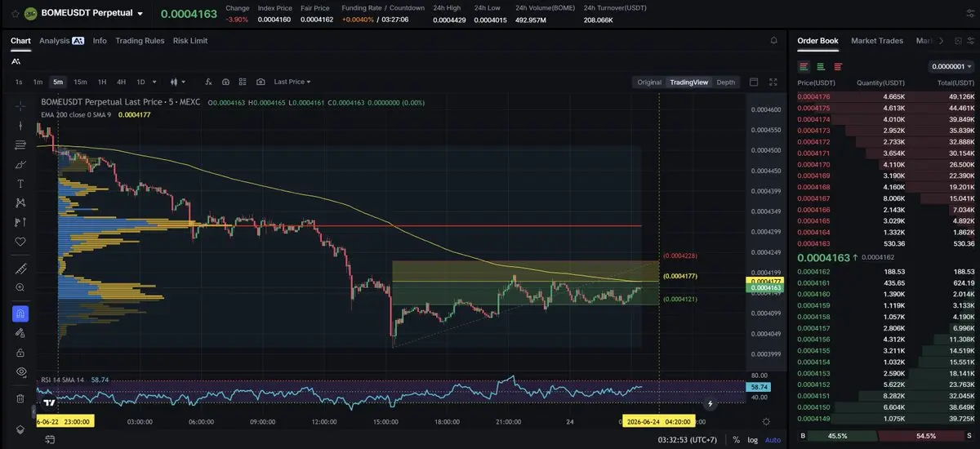The width and height of the screenshot is (980, 449).
Task: Toggle hide all drawings eye icon
Action: click(20, 371)
